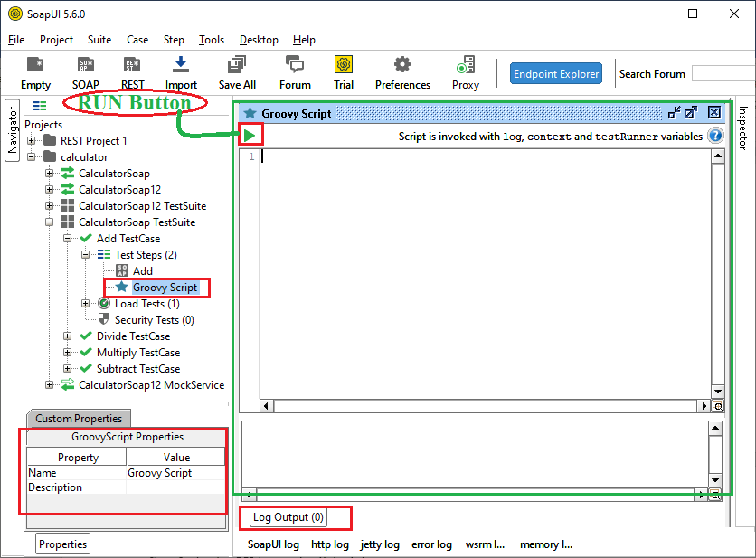The width and height of the screenshot is (756, 558).
Task: Open the Step menu
Action: tap(174, 40)
